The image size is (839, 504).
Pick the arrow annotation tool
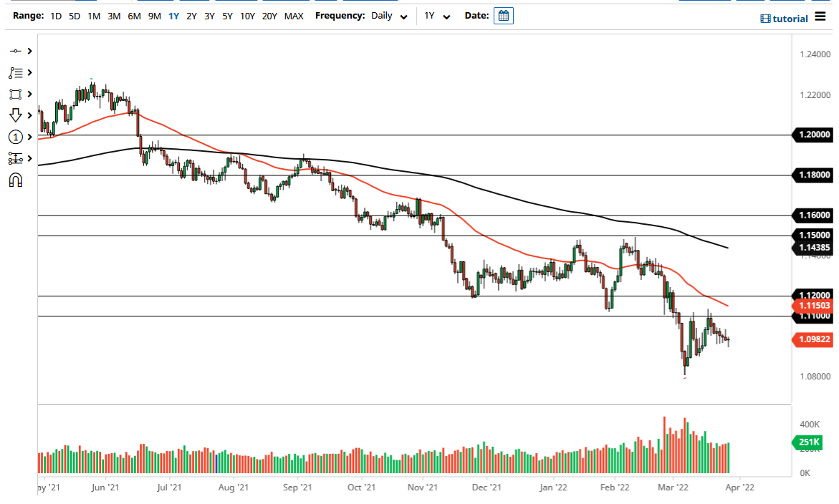[16, 115]
